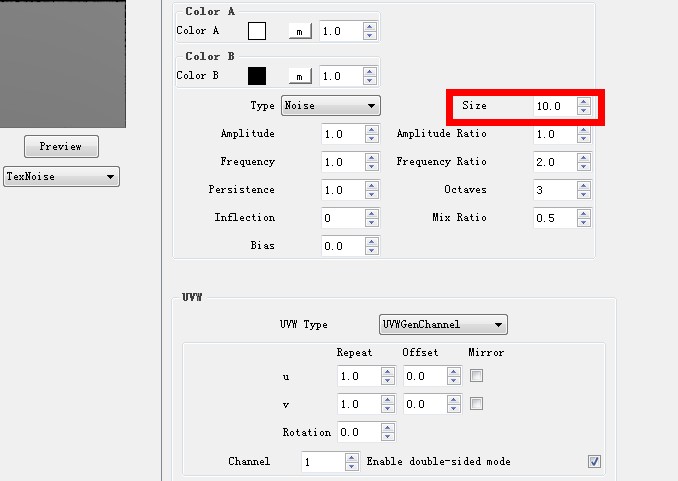This screenshot has height=481, width=678.
Task: Click the Size value field
Action: pos(555,106)
